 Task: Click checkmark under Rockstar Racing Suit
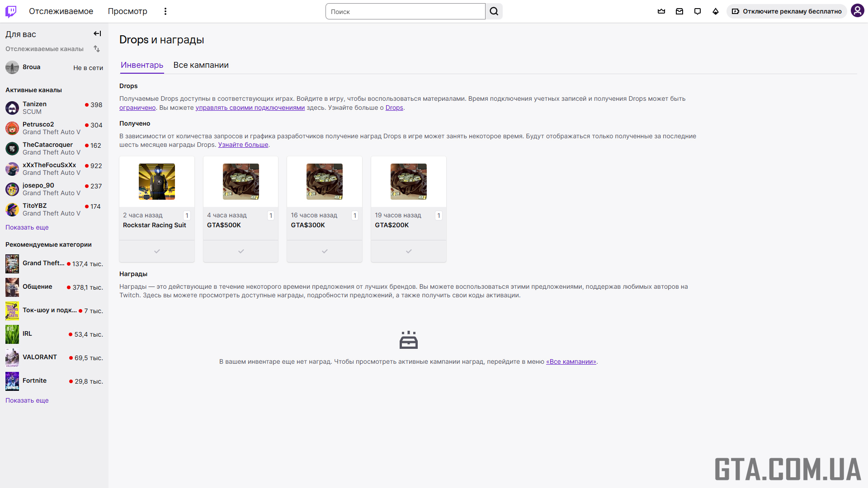pyautogui.click(x=157, y=251)
